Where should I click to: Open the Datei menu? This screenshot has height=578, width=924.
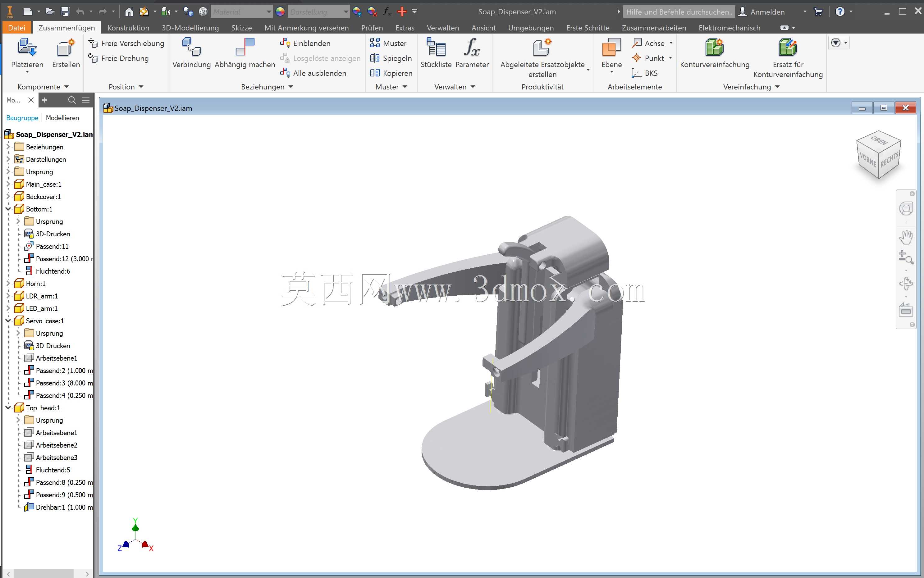click(x=17, y=28)
